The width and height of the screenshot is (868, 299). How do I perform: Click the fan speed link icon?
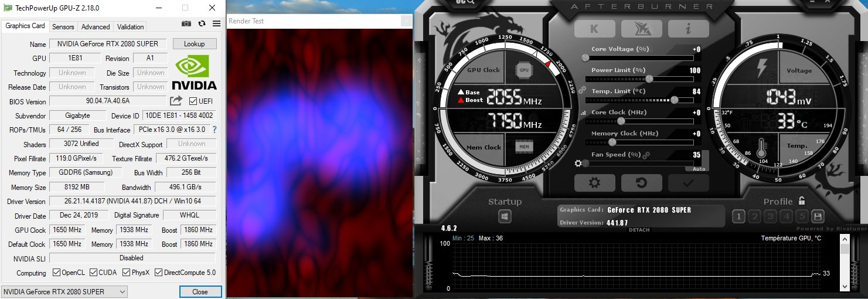tap(646, 155)
